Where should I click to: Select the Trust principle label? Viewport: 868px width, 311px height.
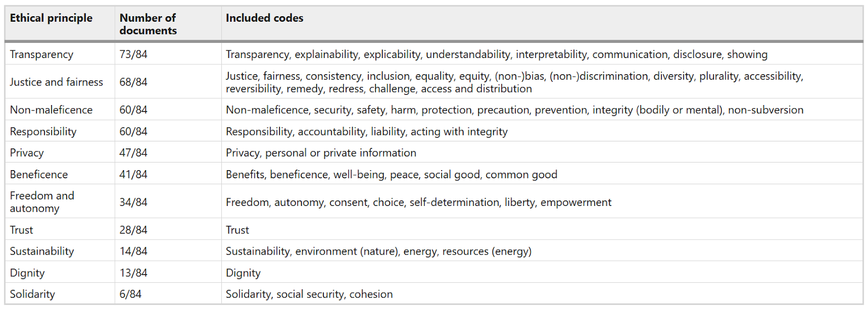(x=21, y=230)
